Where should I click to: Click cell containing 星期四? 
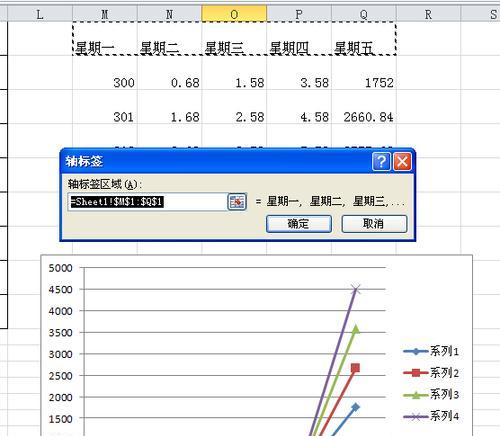pos(299,39)
